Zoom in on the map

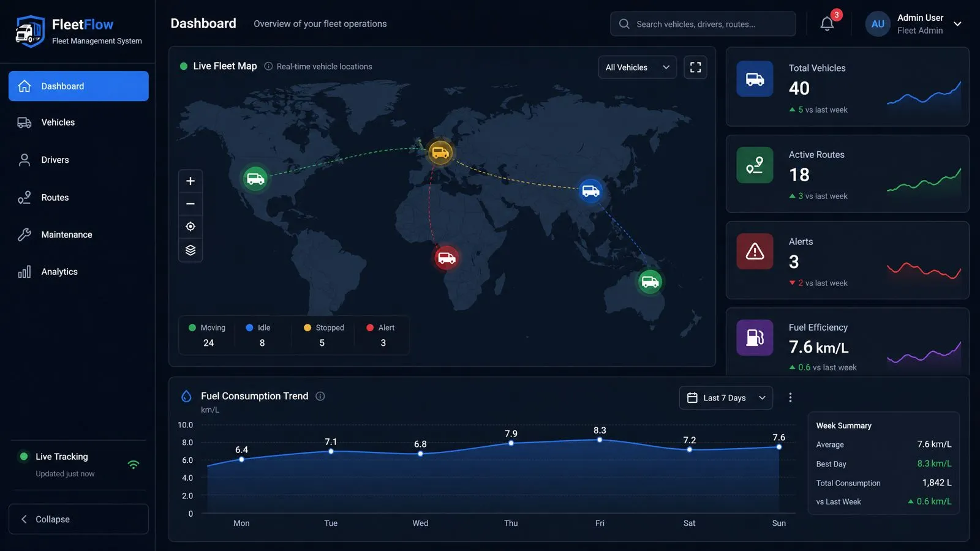coord(190,181)
